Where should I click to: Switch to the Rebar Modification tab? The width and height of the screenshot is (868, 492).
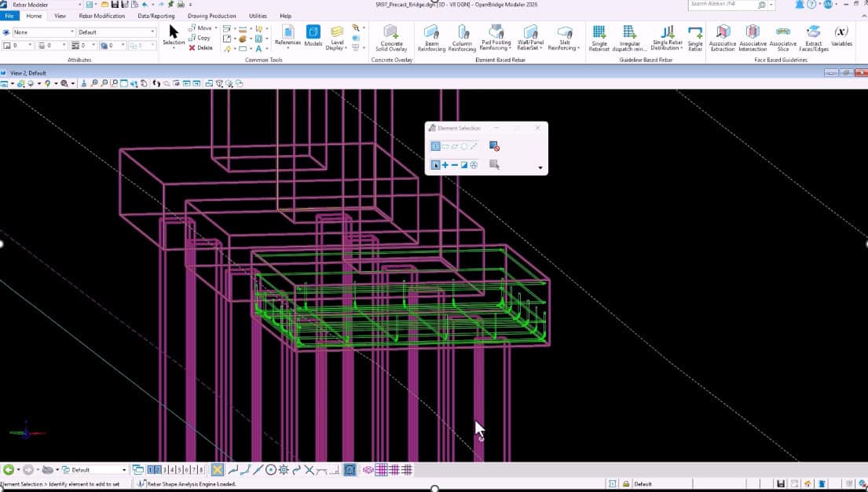pyautogui.click(x=101, y=16)
